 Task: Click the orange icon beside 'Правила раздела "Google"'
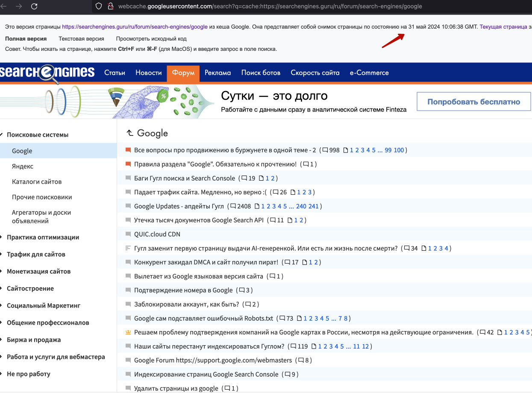[x=128, y=164]
